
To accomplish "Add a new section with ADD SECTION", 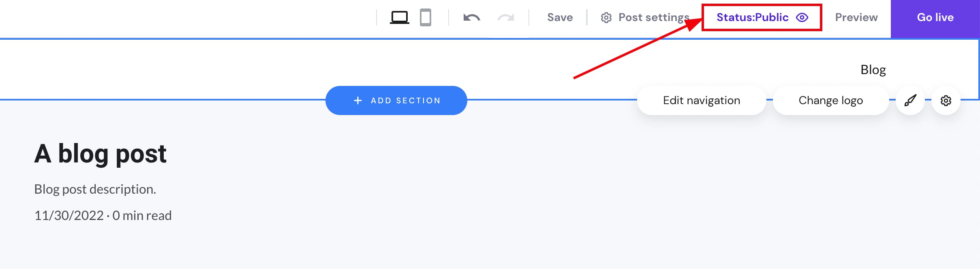I will click(x=396, y=100).
